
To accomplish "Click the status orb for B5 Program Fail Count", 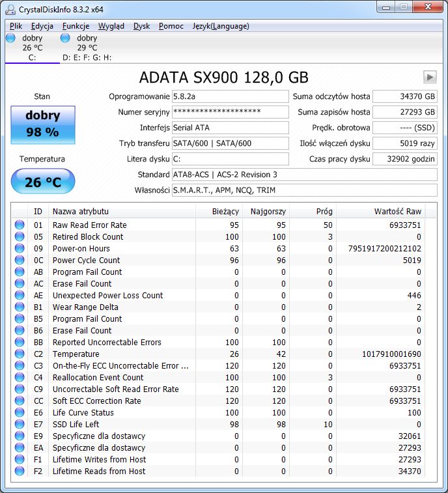I will 20,318.
